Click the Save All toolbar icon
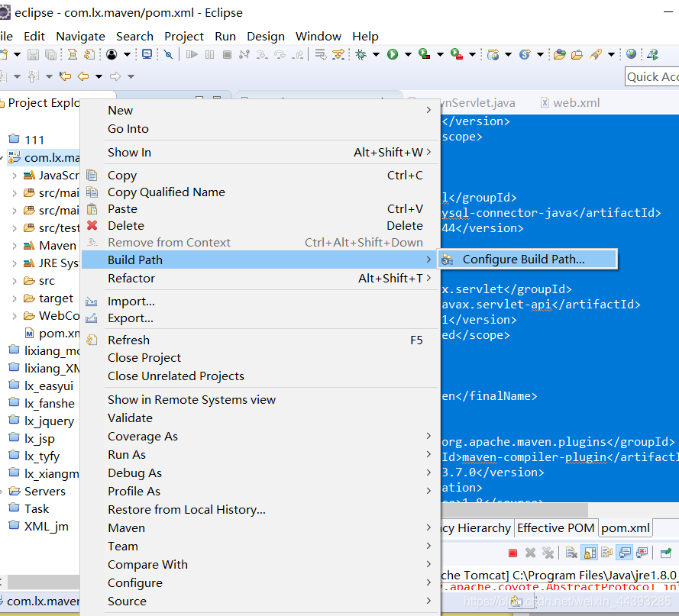The width and height of the screenshot is (679, 616). coord(51,54)
